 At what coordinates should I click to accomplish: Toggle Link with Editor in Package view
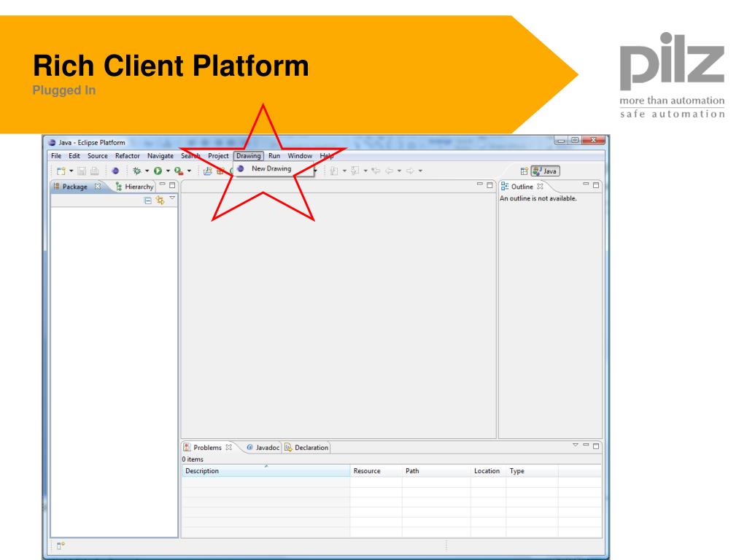click(160, 201)
